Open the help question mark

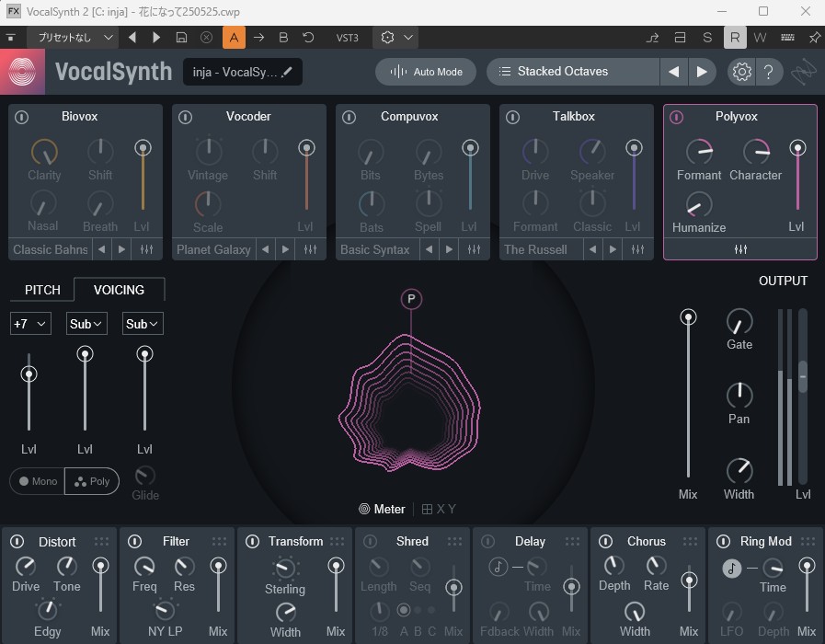pos(768,72)
